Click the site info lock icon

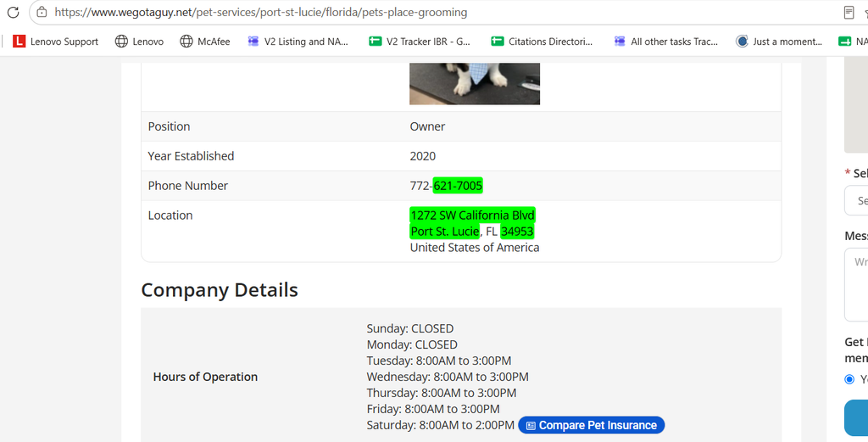point(41,12)
